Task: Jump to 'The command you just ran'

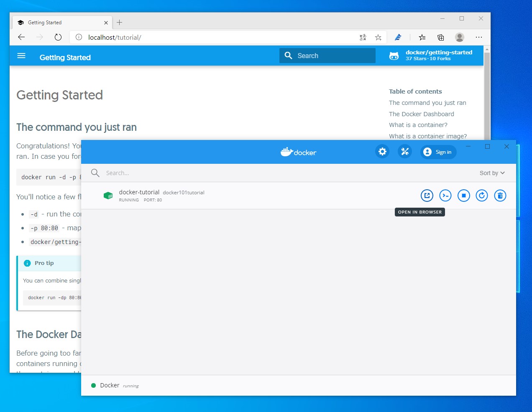Action: pos(427,103)
